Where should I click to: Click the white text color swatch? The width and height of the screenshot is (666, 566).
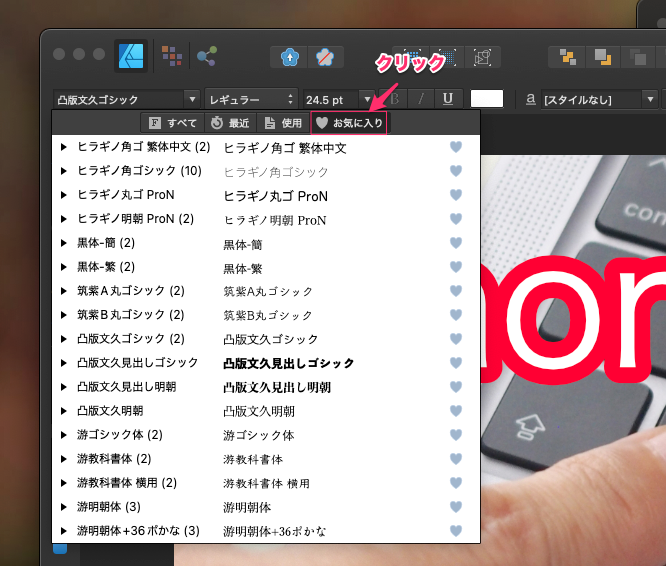(x=487, y=99)
